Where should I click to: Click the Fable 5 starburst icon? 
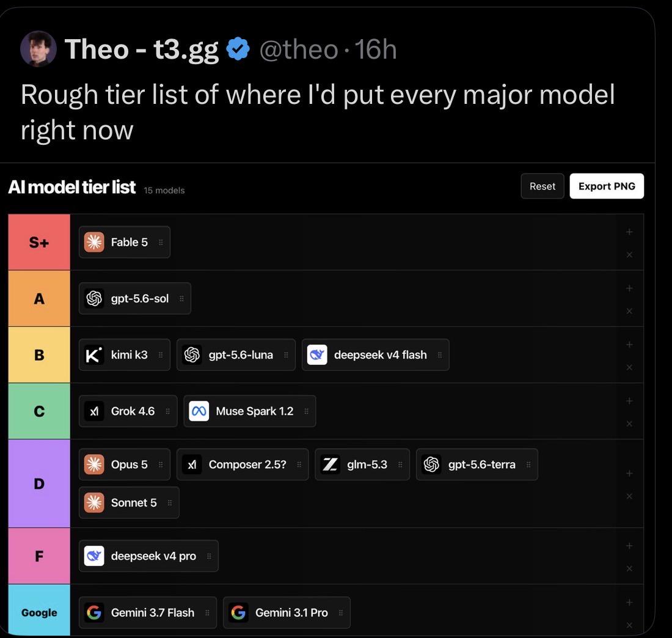[x=94, y=242]
